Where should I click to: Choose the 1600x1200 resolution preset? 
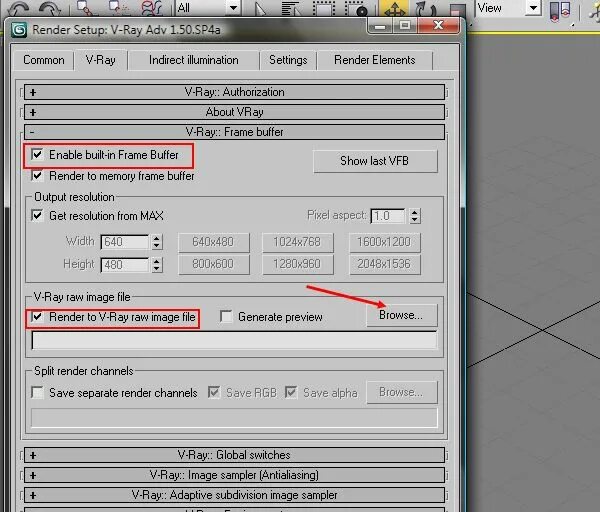[x=384, y=242]
